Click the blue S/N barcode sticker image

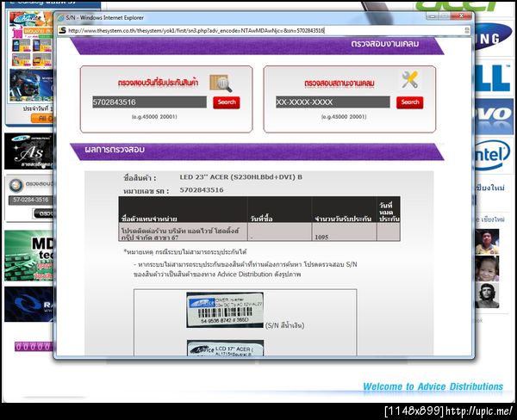pyautogui.click(x=225, y=310)
